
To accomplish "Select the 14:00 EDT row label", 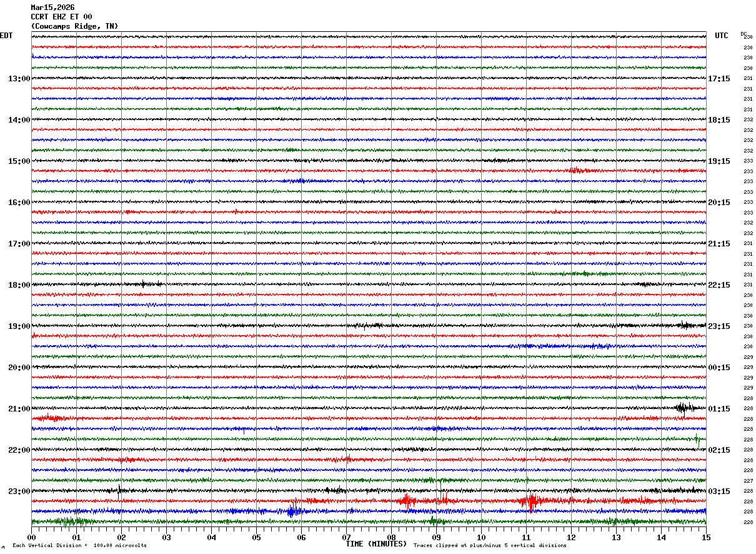I will (19, 120).
